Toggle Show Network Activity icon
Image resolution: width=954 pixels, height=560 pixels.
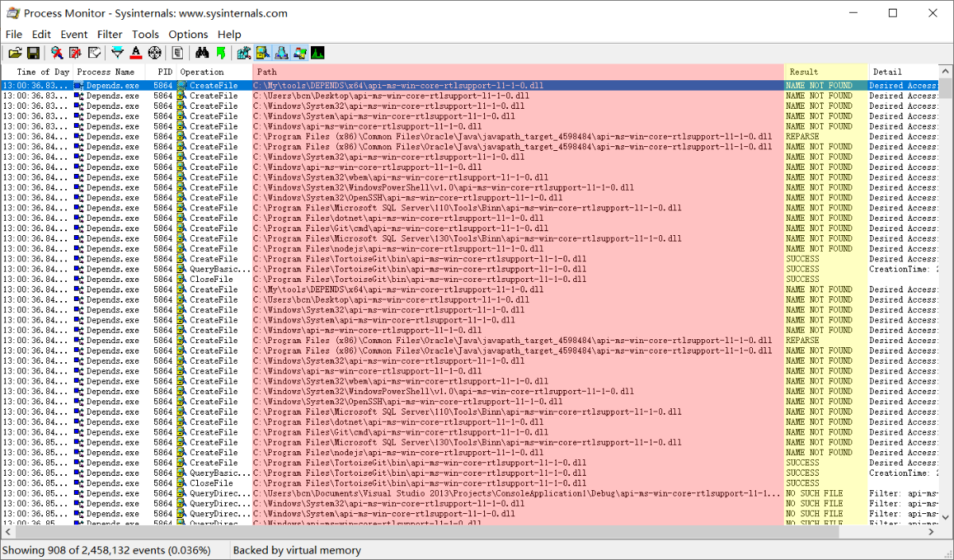tap(281, 53)
